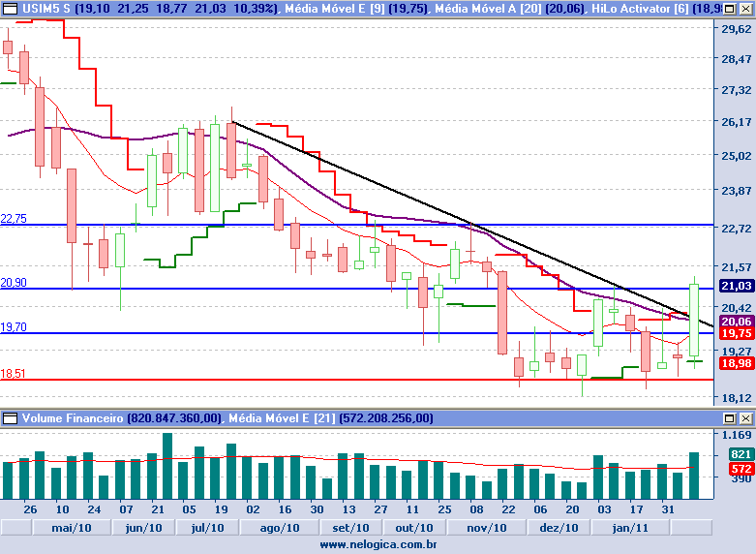Viewport: 756px width, 554px height.
Task: Click the red 19,75 moving average tag
Action: pyautogui.click(x=737, y=334)
